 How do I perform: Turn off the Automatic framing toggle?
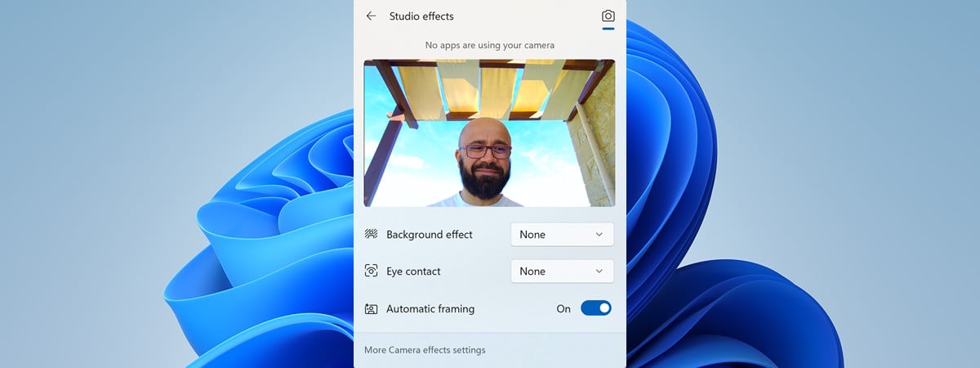[x=595, y=308]
